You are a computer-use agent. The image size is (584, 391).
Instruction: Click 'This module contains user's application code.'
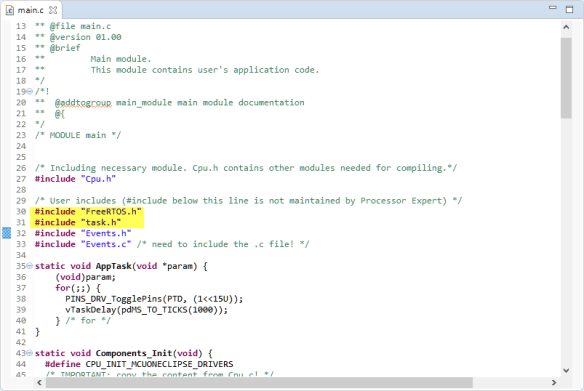(x=205, y=70)
